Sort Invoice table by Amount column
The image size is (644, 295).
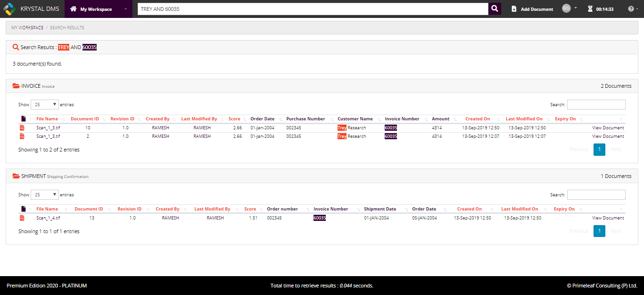point(441,119)
